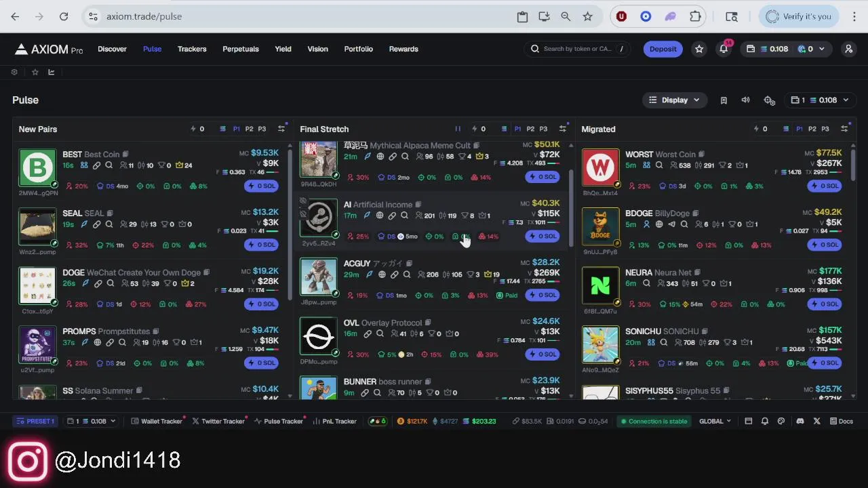
Task: Switch to the Yield tab
Action: coord(283,49)
